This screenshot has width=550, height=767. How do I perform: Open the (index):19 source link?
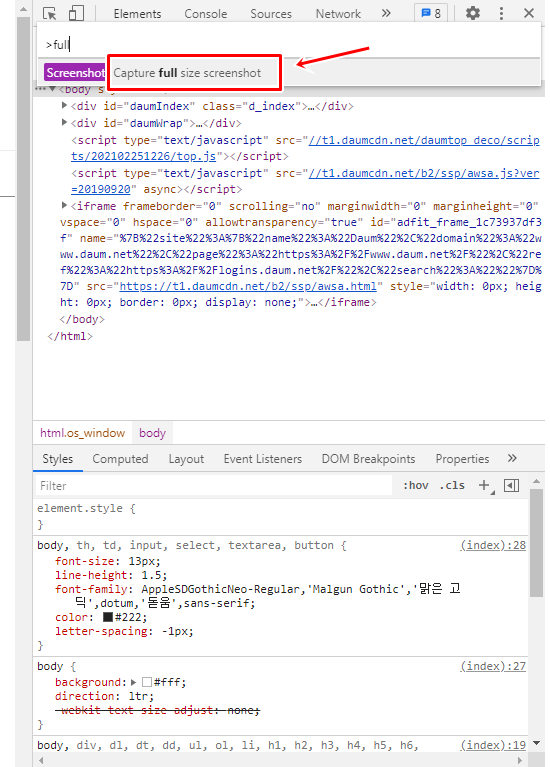pos(493,745)
